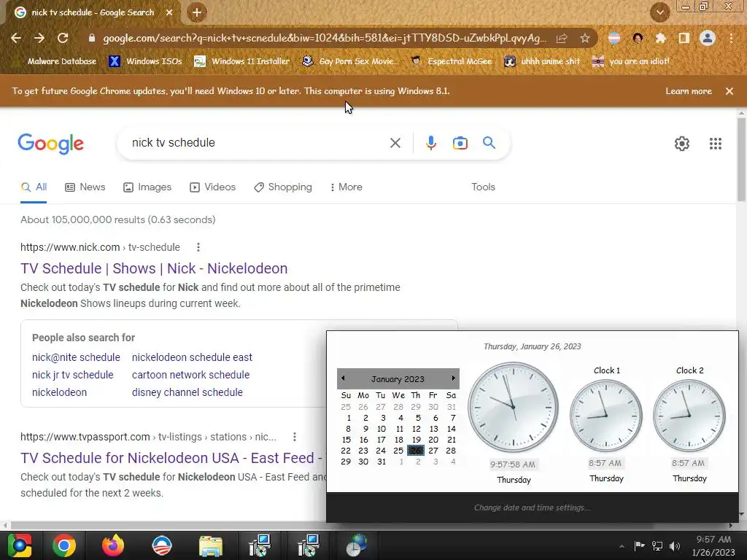
Task: Open the Google apps grid
Action: [715, 144]
